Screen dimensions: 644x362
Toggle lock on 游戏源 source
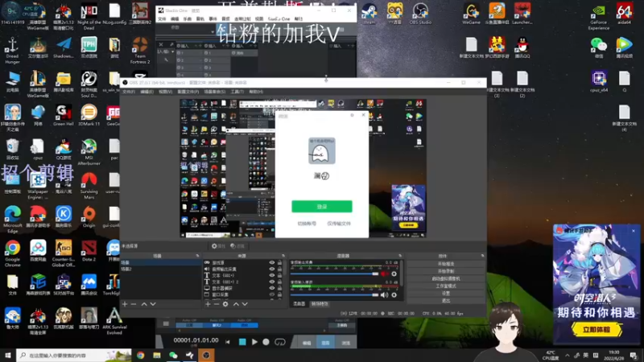[x=279, y=263]
